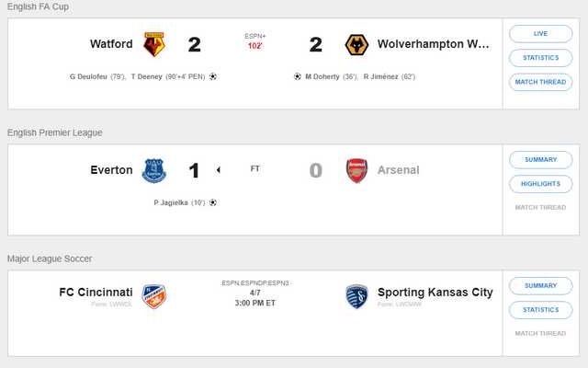
Task: Click the Everton winner arrow indicator
Action: point(219,170)
